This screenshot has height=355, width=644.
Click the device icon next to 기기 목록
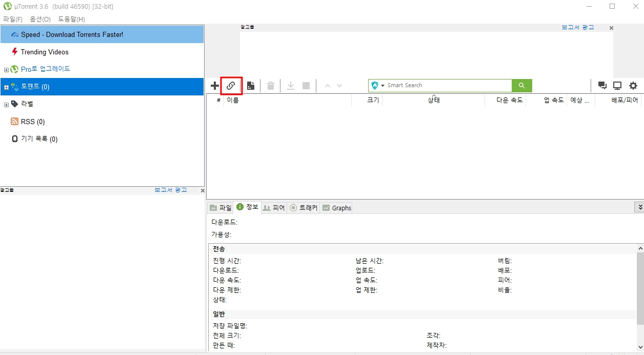click(x=15, y=139)
